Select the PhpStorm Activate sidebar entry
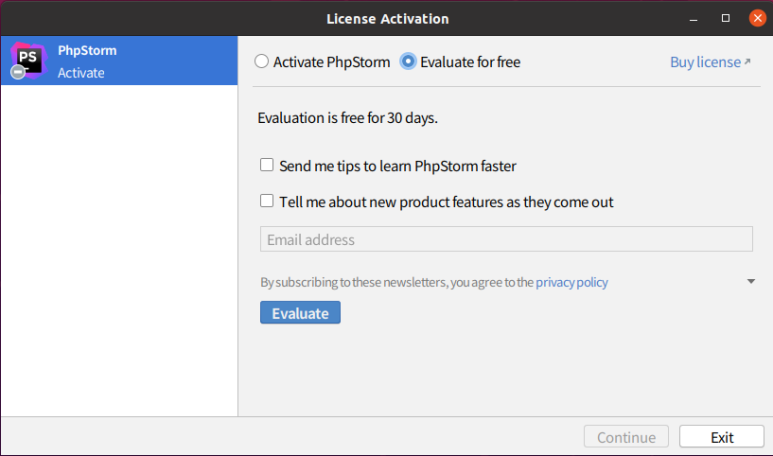Screen dimensions: 773x456 pyautogui.click(x=119, y=61)
